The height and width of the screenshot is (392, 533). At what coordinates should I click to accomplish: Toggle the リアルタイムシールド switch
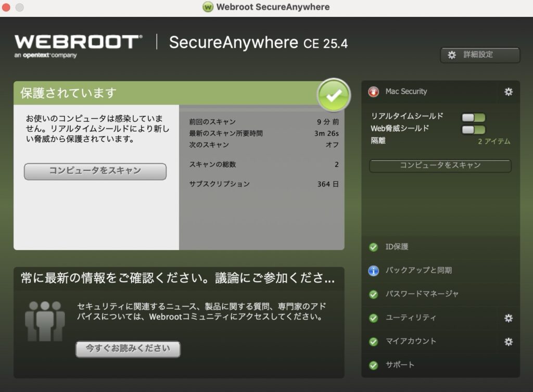click(473, 117)
